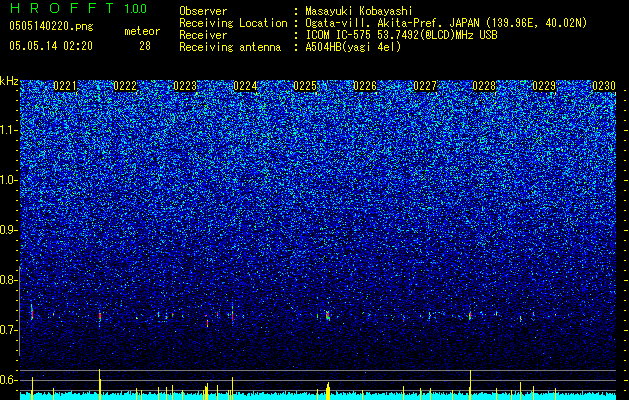Click the 0227 time marker

(x=425, y=86)
